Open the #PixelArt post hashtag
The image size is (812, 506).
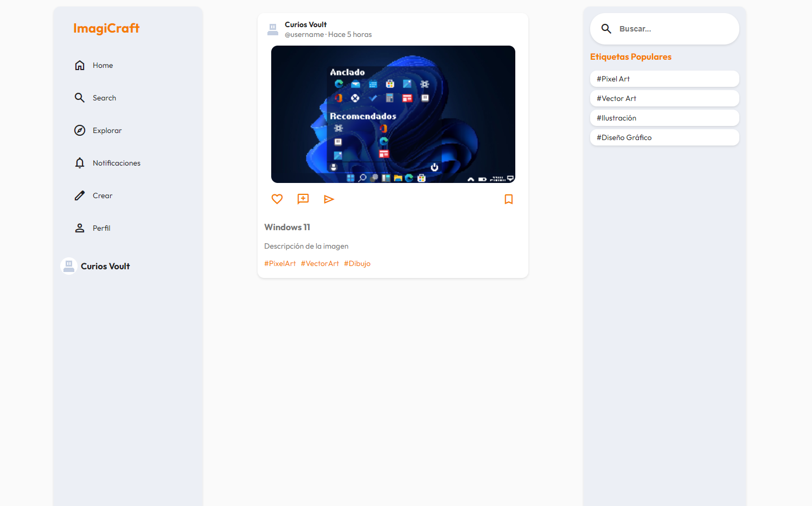[280, 263]
